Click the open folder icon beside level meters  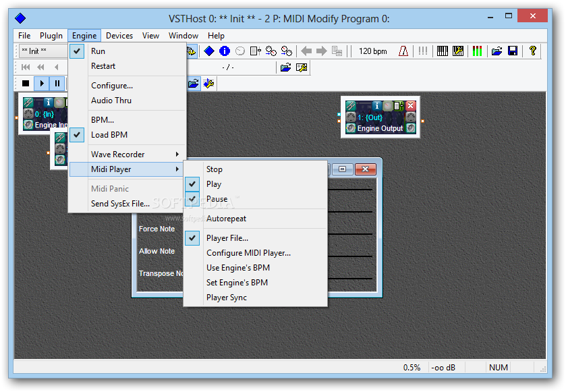coord(497,51)
